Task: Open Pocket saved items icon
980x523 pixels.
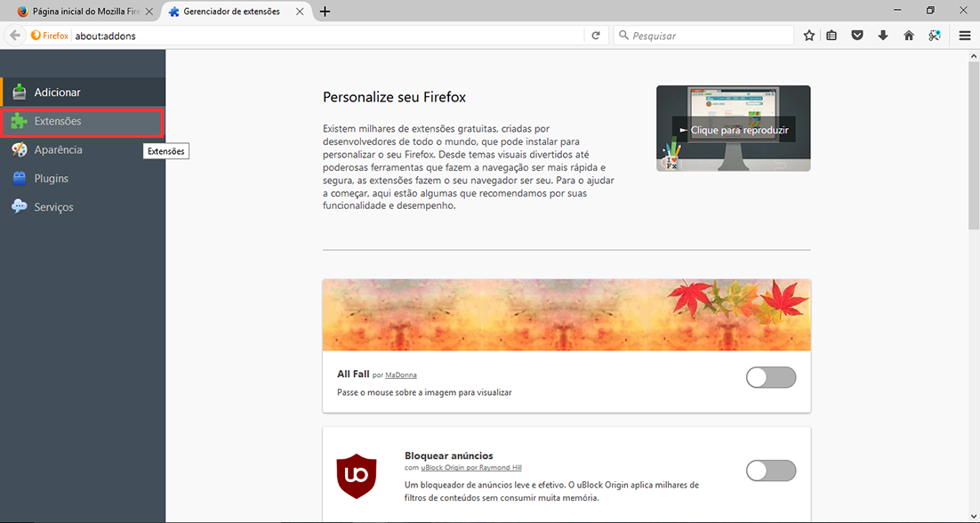Action: click(857, 36)
